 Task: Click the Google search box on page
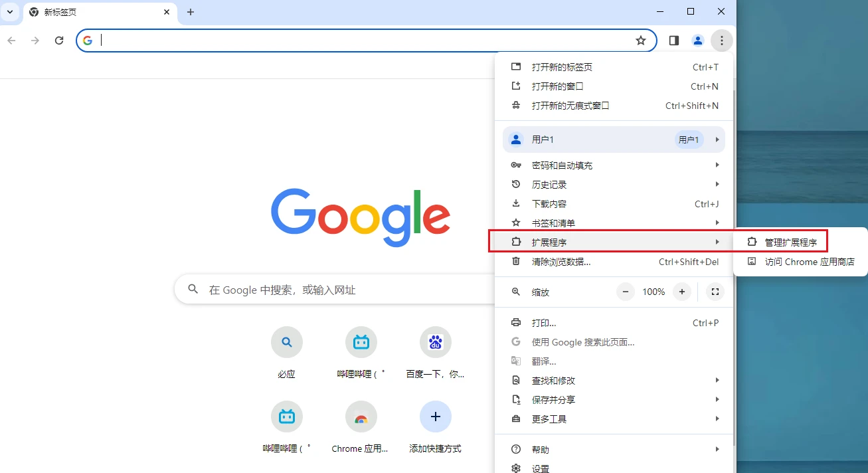(x=335, y=290)
